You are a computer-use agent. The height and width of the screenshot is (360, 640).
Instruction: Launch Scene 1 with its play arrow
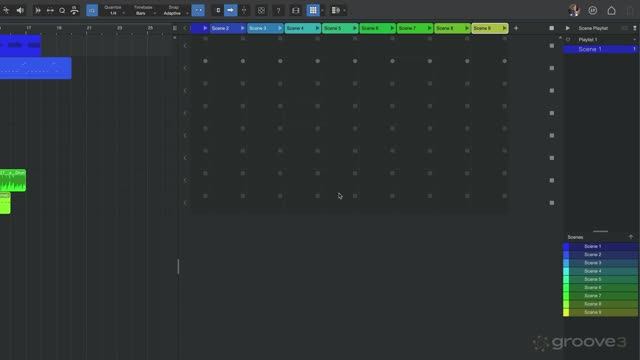pyautogui.click(x=205, y=28)
